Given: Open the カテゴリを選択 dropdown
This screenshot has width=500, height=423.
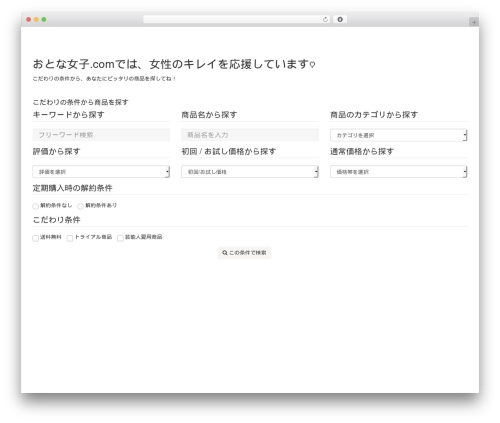Looking at the screenshot, I should tap(399, 135).
